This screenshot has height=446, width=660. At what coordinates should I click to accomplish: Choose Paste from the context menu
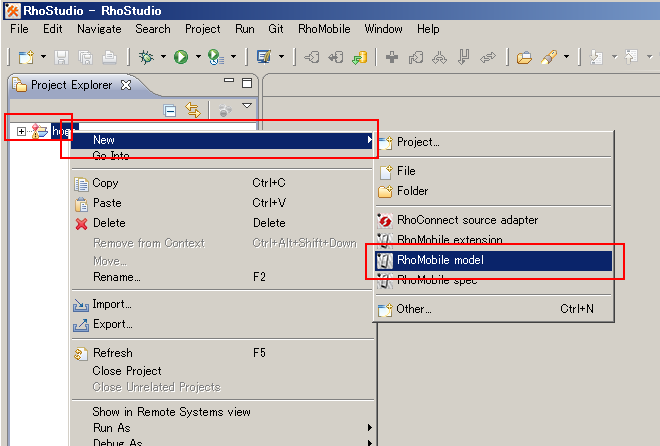point(222,203)
